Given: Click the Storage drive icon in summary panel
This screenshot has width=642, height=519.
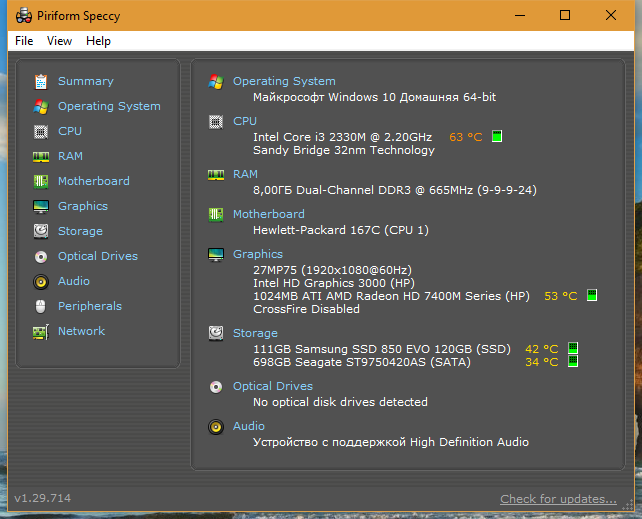Looking at the screenshot, I should pyautogui.click(x=216, y=333).
